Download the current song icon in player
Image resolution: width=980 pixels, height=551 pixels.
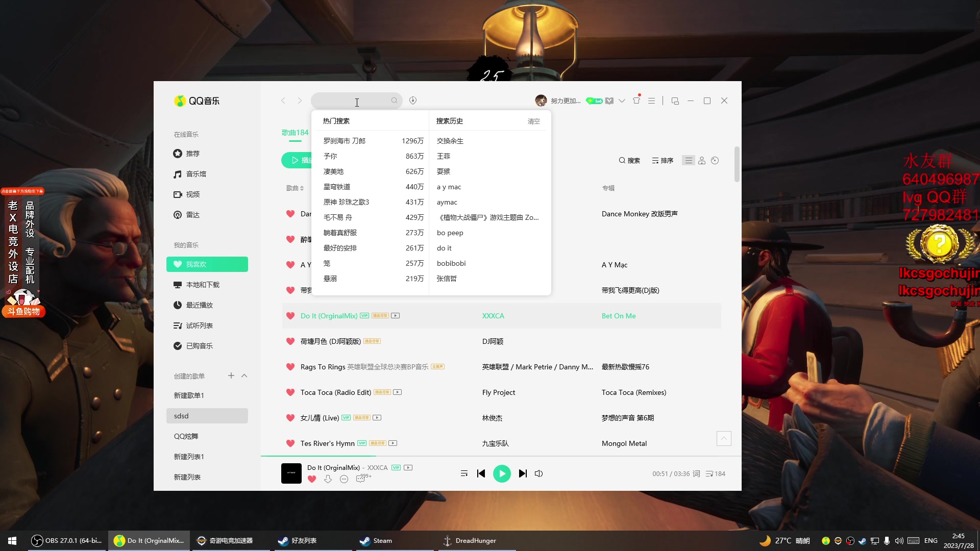[328, 479]
